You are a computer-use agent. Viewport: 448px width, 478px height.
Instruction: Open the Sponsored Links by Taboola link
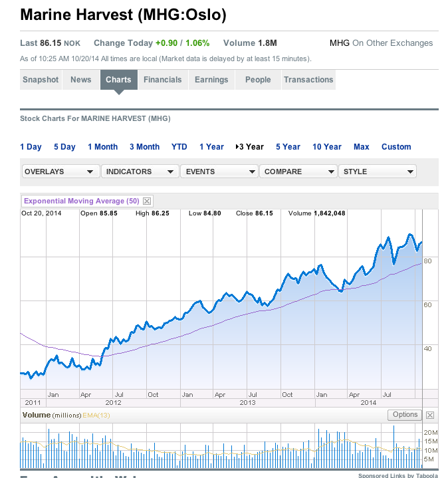(x=397, y=475)
